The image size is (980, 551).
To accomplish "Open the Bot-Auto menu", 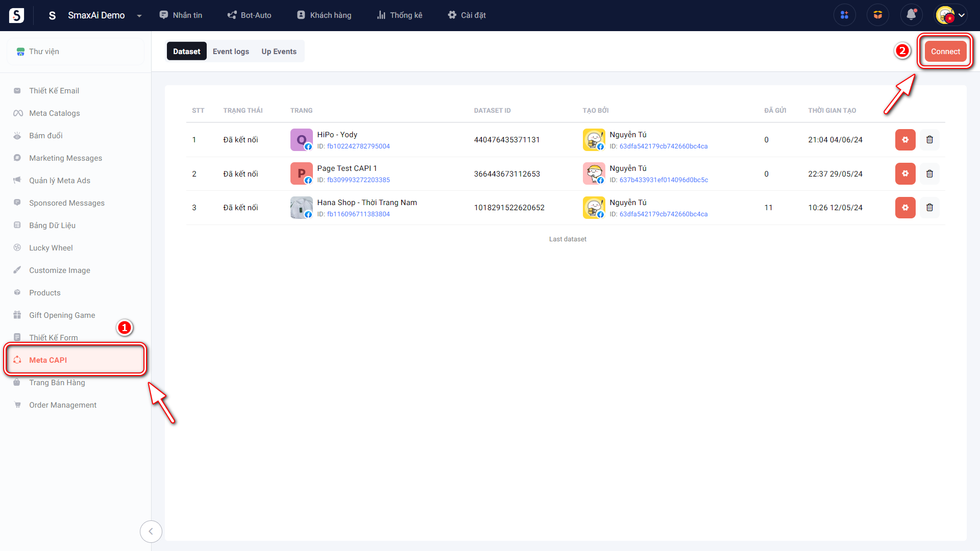I will tap(249, 15).
